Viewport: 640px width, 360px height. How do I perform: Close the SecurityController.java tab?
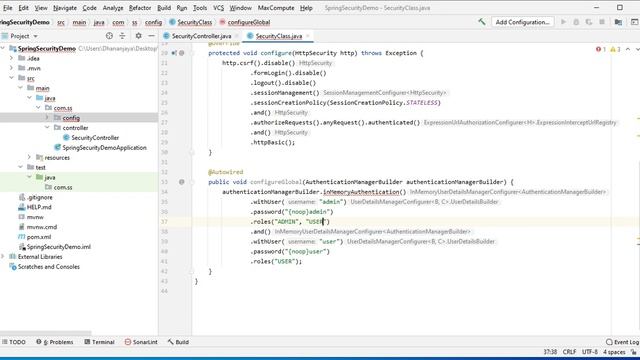click(236, 36)
